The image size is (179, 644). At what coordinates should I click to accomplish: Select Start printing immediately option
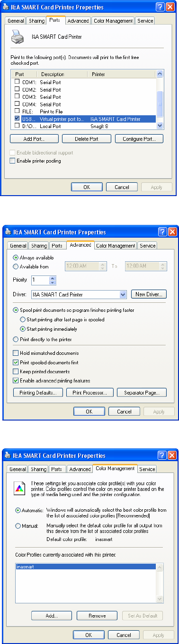(x=23, y=328)
